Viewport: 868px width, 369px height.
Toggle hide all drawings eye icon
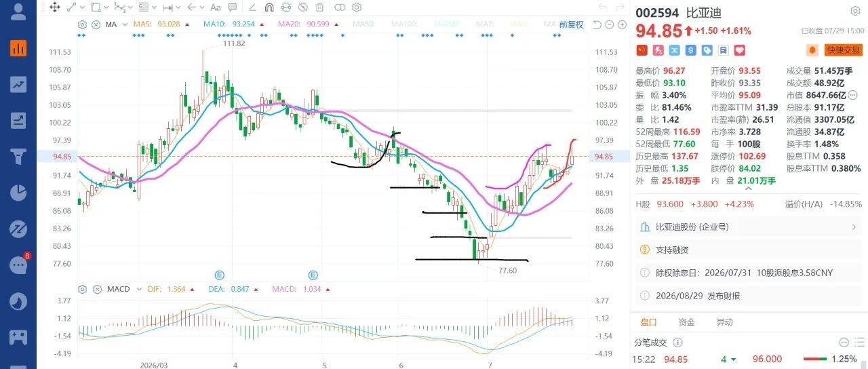pyautogui.click(x=303, y=8)
